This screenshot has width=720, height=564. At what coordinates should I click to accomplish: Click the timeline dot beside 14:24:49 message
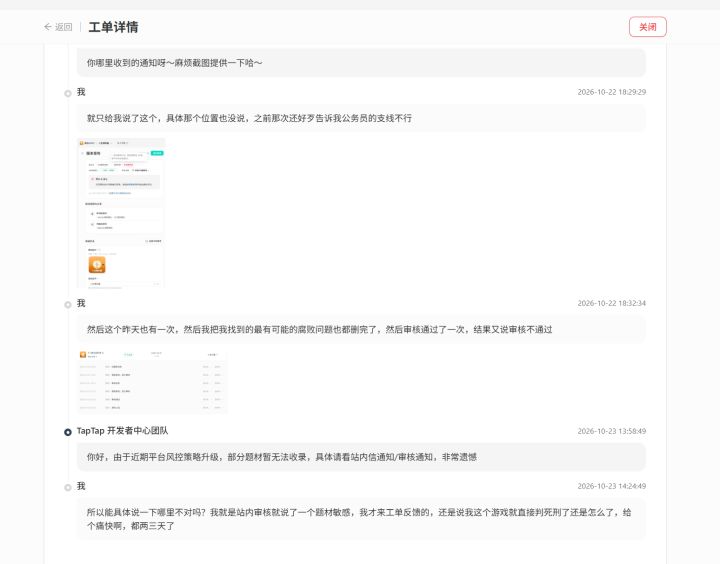(x=68, y=488)
